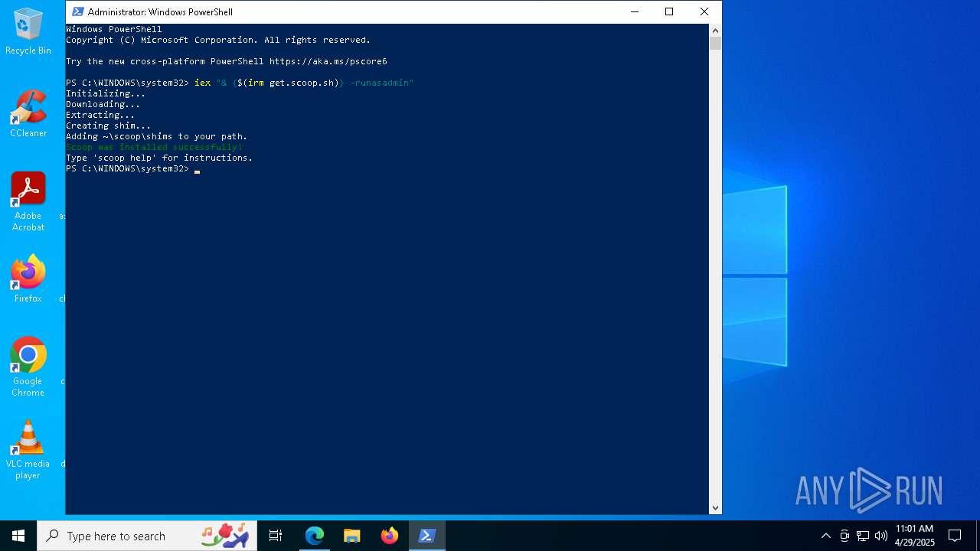This screenshot has height=551, width=980.
Task: Launch VLC media player desktop shortcut
Action: pos(28,450)
